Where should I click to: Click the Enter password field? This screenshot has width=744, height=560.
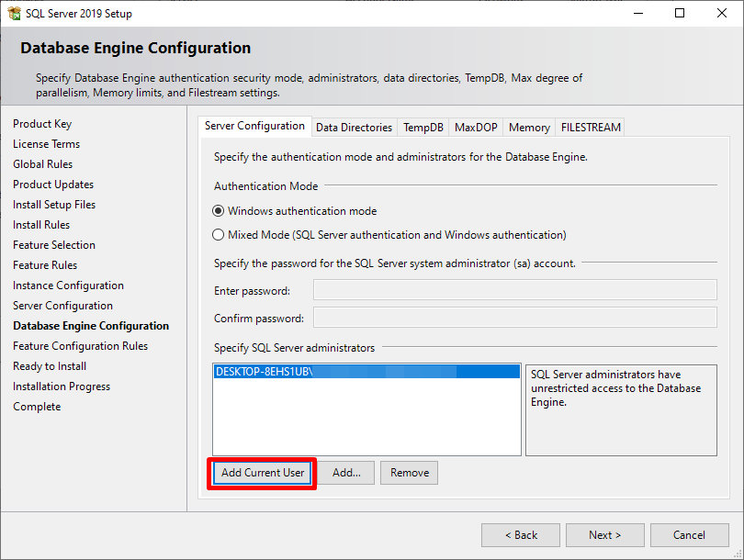click(514, 291)
